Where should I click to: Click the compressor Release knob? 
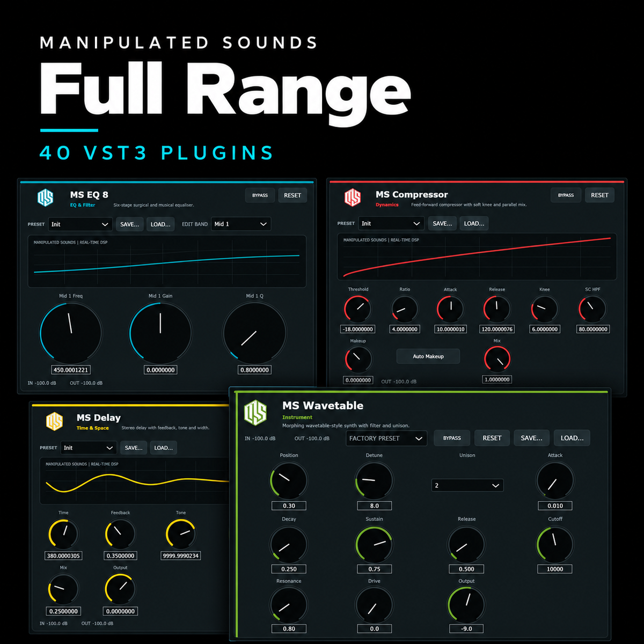tap(497, 309)
